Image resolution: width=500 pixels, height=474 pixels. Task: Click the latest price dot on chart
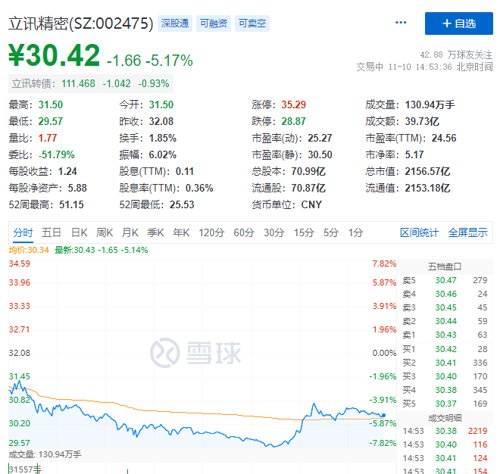point(383,415)
